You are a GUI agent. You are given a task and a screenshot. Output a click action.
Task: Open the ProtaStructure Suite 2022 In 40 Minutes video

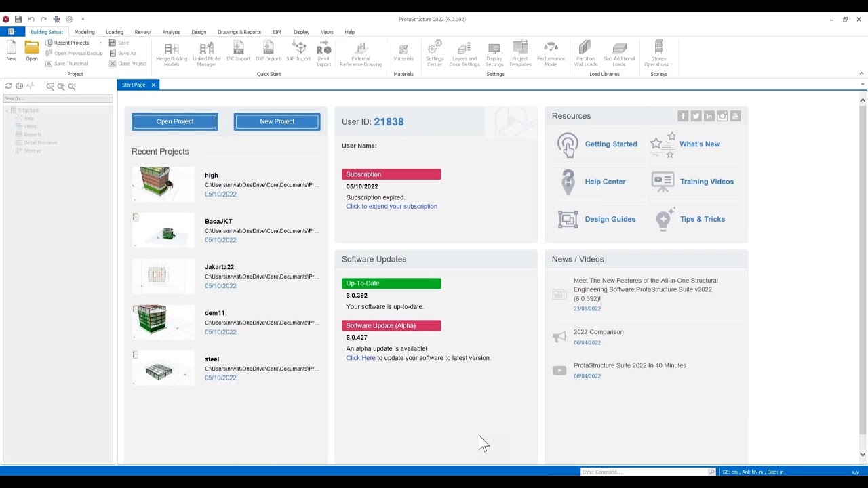630,365
